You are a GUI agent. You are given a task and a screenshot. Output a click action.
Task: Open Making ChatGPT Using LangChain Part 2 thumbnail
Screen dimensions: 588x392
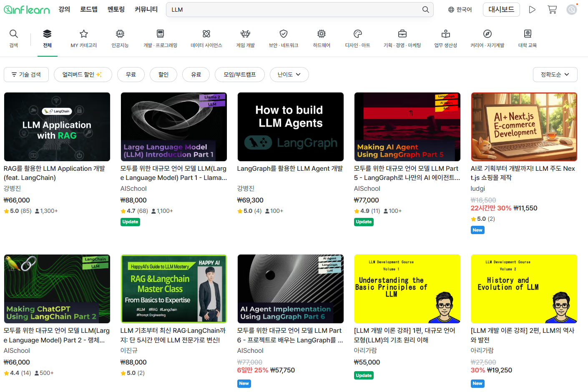(x=57, y=289)
